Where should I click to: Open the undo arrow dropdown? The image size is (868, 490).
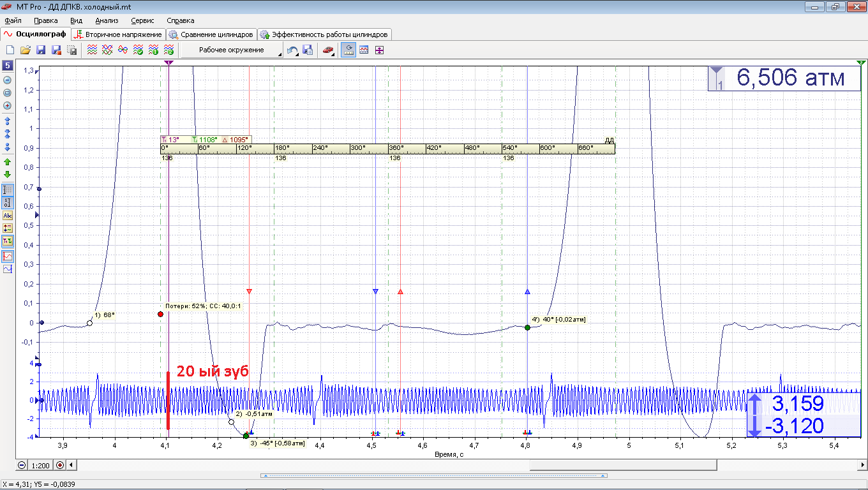pos(292,50)
